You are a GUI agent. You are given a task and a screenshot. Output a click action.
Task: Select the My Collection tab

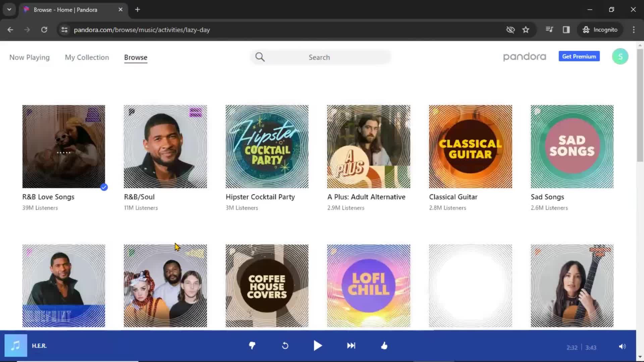[x=87, y=57]
